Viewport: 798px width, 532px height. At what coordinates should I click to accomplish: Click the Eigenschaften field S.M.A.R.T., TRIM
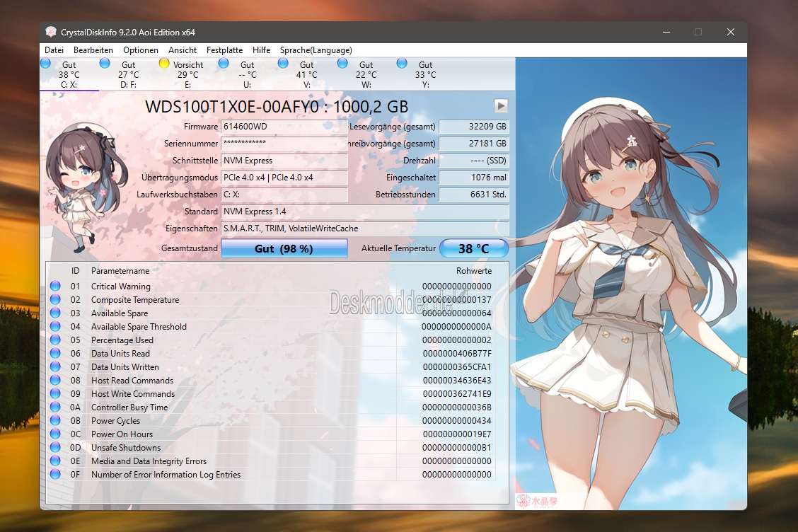click(x=365, y=228)
